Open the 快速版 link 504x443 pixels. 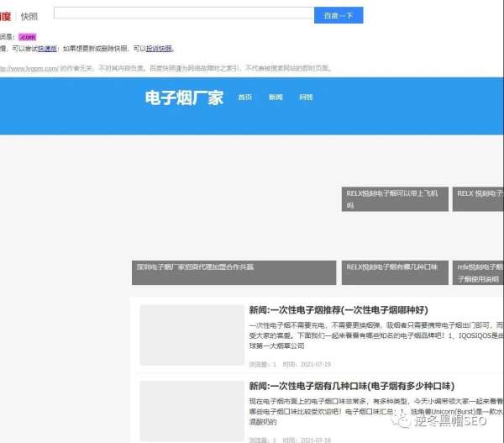[47, 49]
